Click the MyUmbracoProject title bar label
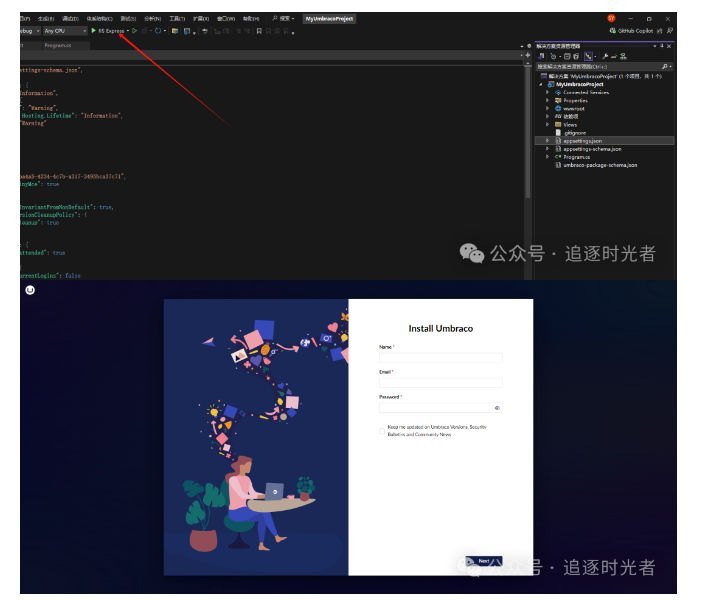 click(x=329, y=19)
